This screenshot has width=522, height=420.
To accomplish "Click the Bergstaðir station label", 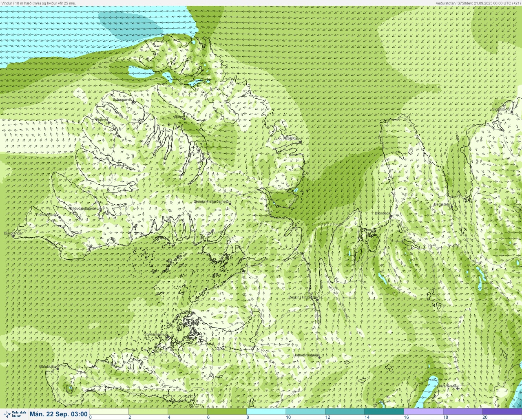I will 442,204.
